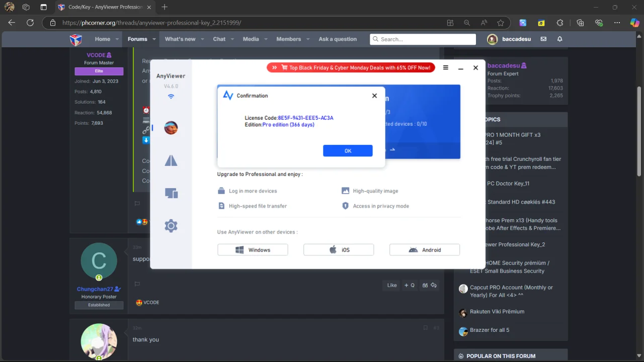Open the Forums navigation item
The image size is (644, 362).
tap(137, 39)
